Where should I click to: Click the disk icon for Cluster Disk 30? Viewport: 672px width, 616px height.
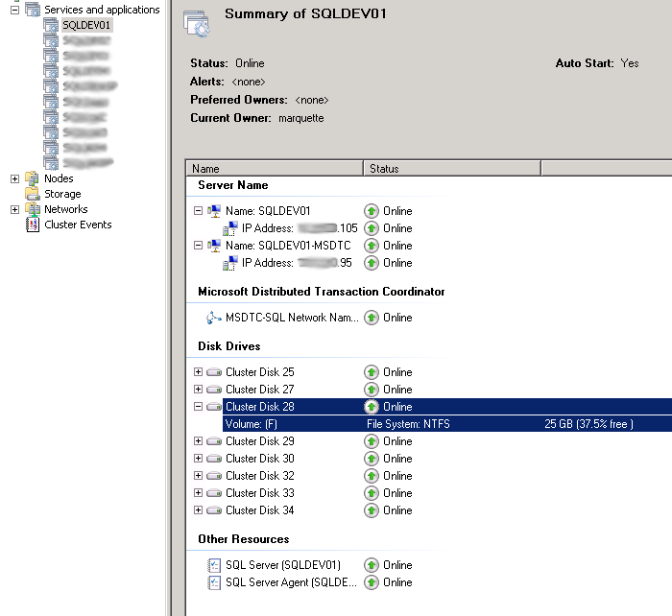[214, 459]
